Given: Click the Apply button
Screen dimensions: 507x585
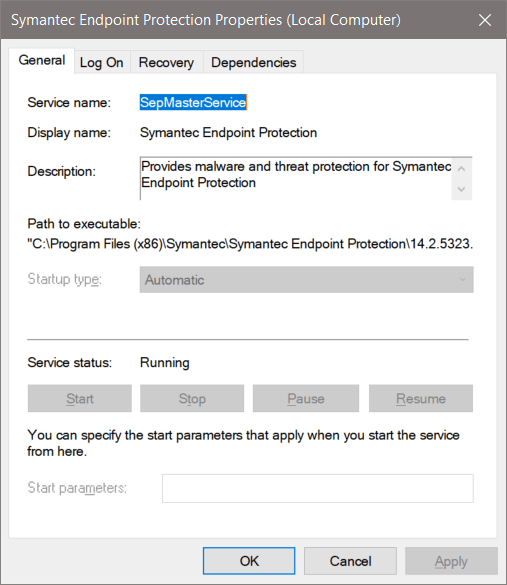Looking at the screenshot, I should pyautogui.click(x=451, y=561).
